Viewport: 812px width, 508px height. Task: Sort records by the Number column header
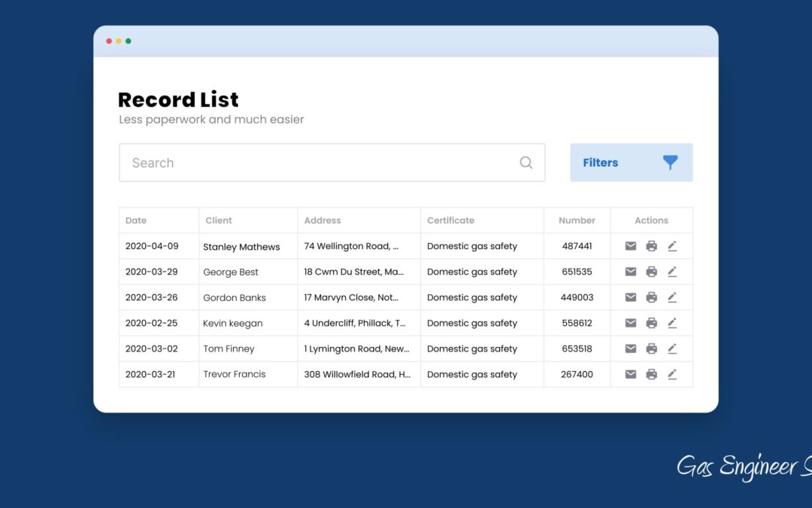pos(576,220)
